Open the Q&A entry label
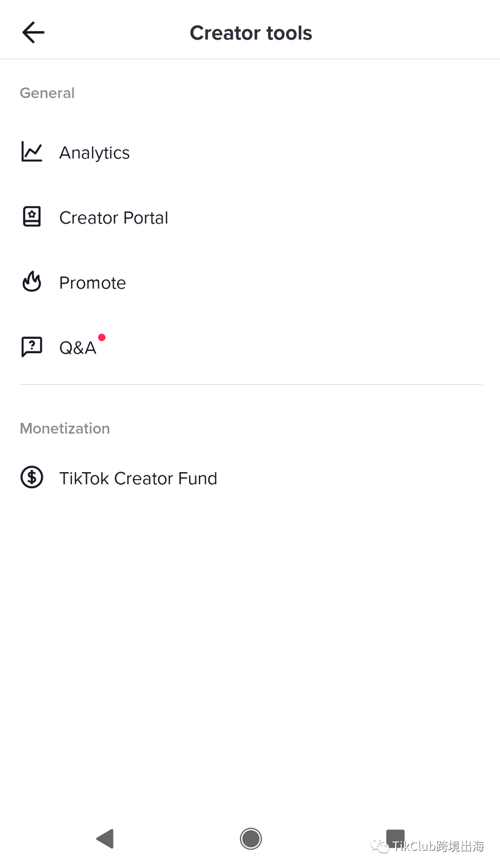This screenshot has height=868, width=500. click(x=78, y=348)
